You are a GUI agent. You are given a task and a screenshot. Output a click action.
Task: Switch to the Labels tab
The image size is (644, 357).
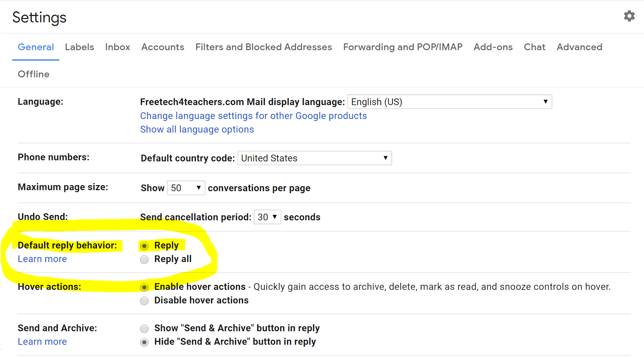pyautogui.click(x=79, y=47)
